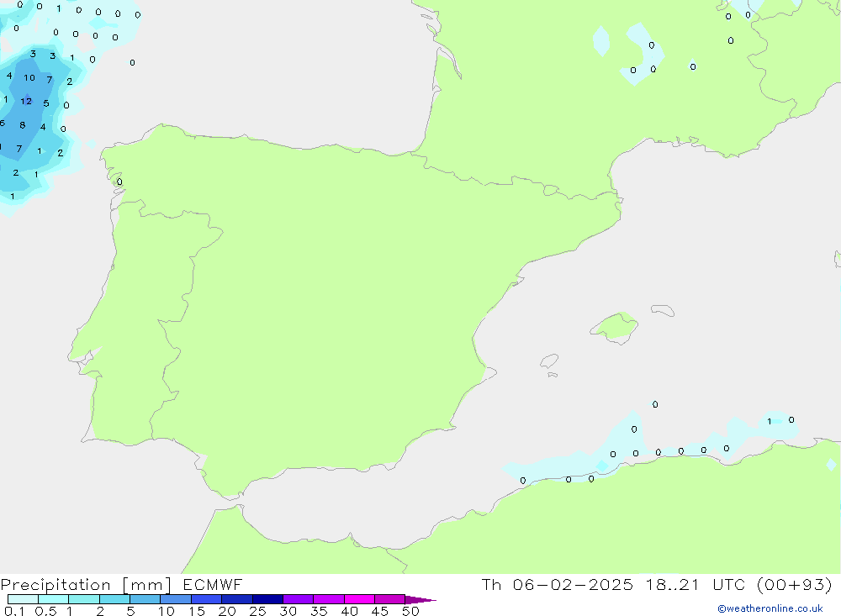The width and height of the screenshot is (841, 616).
Task: Select the 1–2 mm legend color swatch
Action: click(84, 599)
